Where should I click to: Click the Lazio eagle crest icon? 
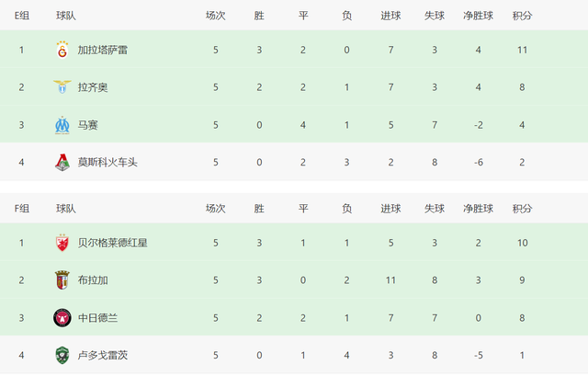pos(62,87)
